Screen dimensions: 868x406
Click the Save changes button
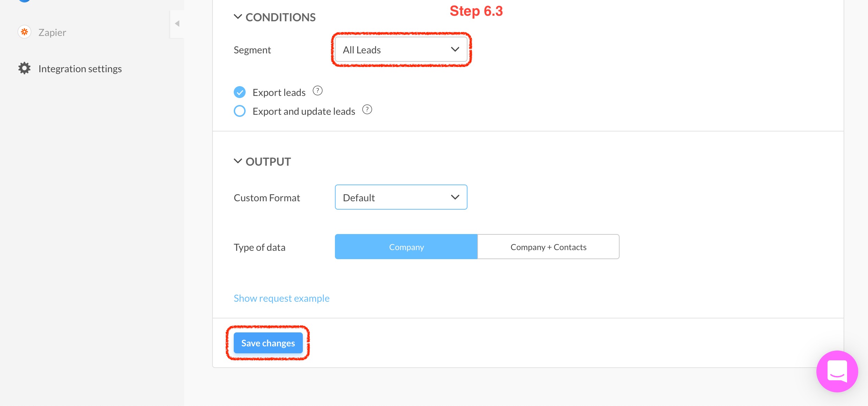point(268,343)
